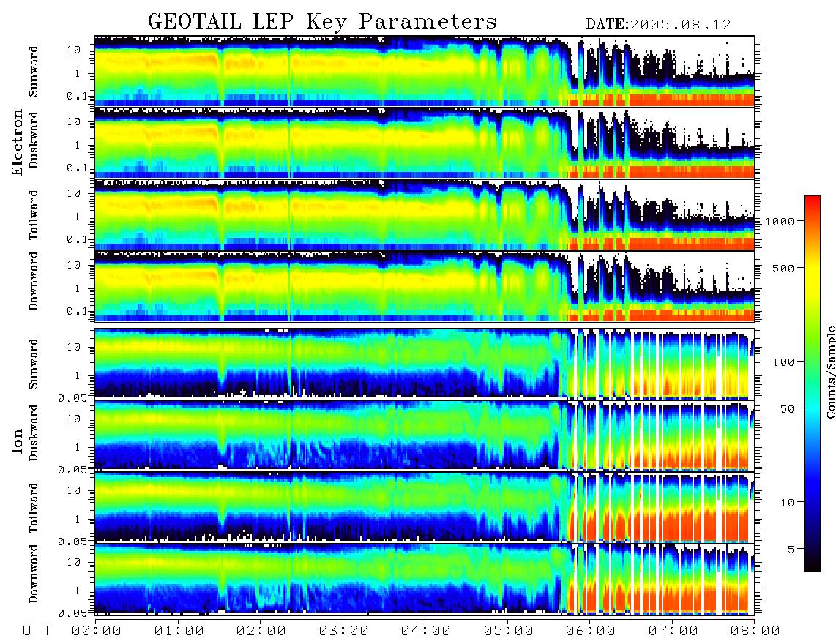The height and width of the screenshot is (644, 836).
Task: Click the Ion "Sunward" panel label
Action: 34,364
